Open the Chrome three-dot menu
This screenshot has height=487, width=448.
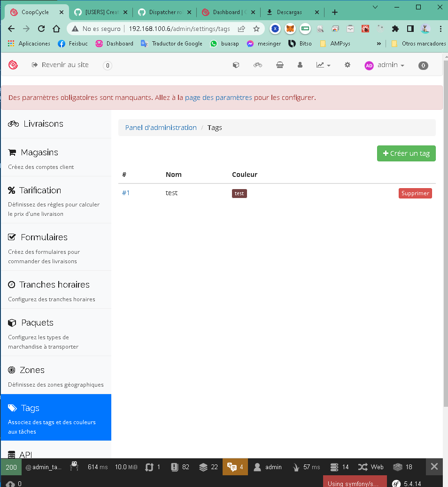click(440, 29)
